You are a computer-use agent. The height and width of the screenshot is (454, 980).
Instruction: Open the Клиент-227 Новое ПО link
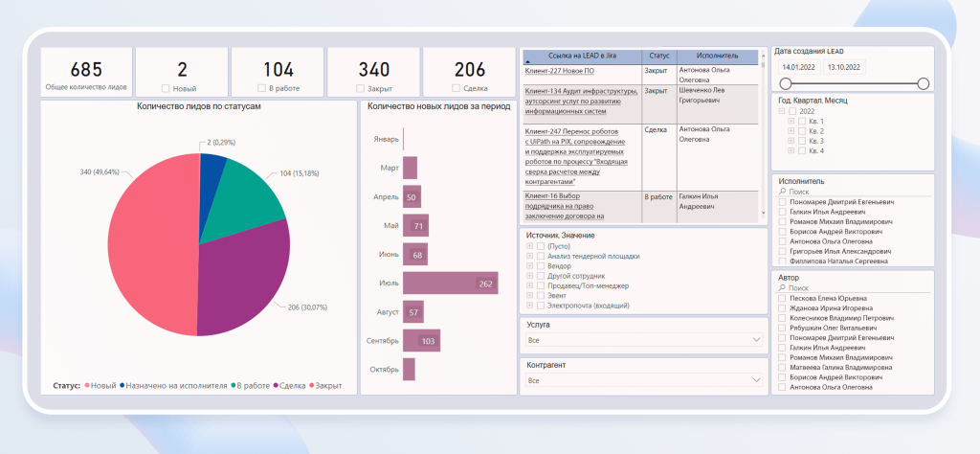559,70
